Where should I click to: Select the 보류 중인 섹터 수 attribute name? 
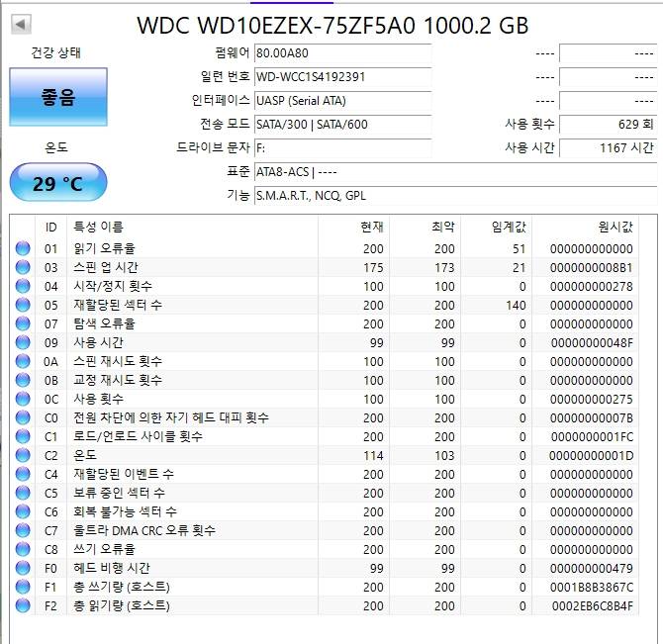[119, 493]
